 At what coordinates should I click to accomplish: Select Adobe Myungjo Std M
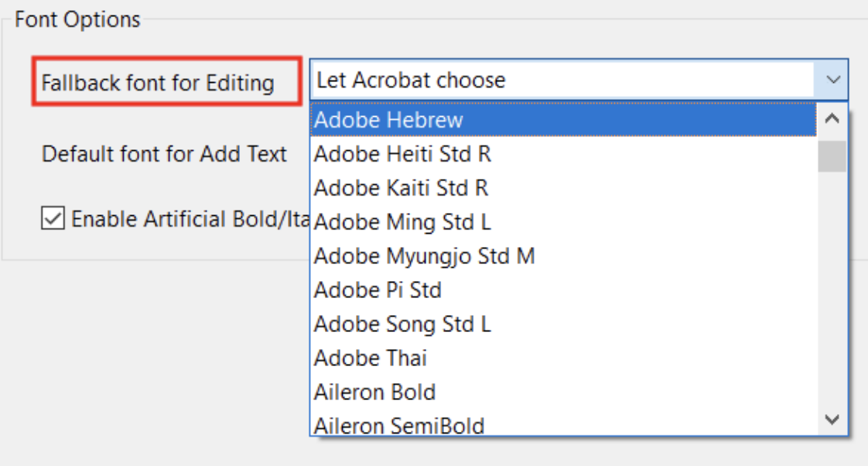(423, 256)
